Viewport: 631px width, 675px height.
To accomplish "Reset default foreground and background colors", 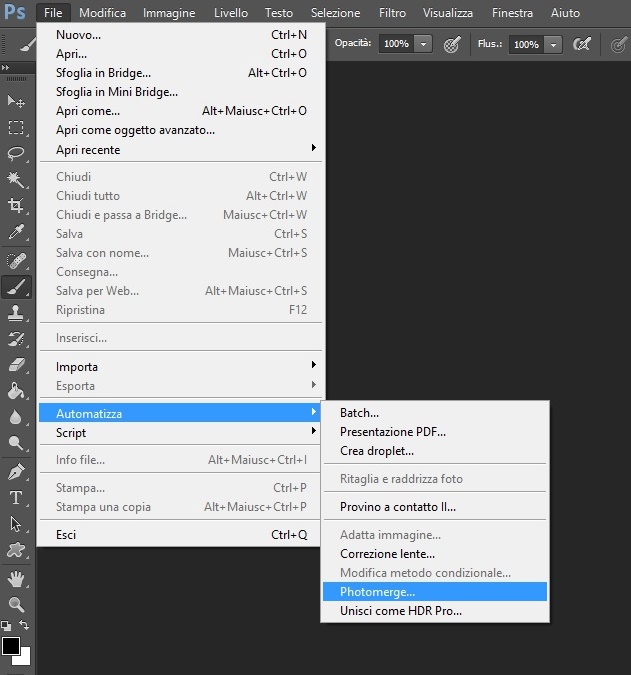I will [6, 625].
